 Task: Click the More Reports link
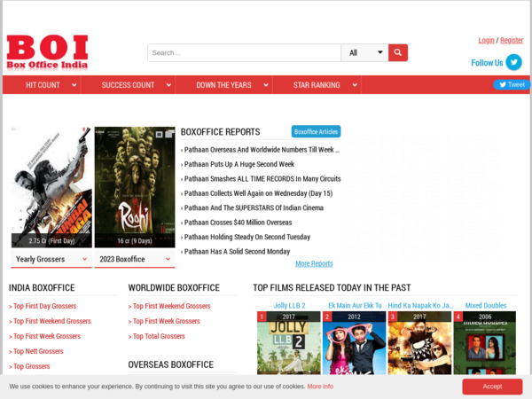pos(314,263)
